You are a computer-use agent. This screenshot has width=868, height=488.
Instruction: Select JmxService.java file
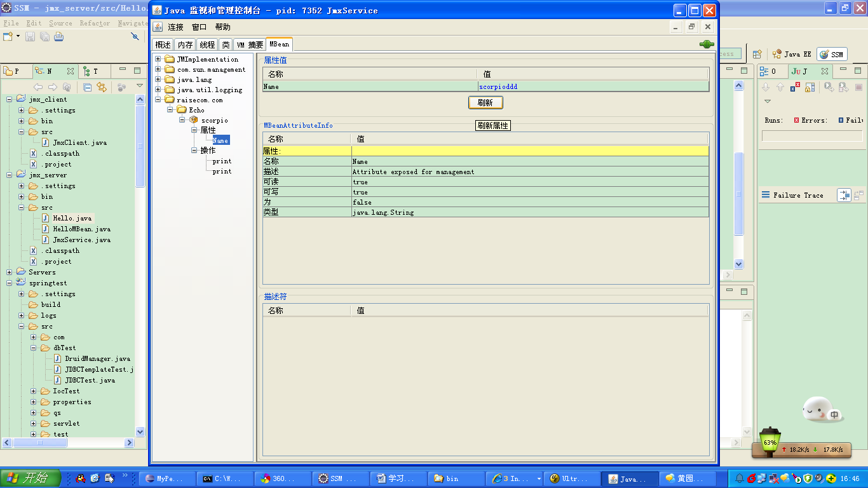(x=81, y=240)
